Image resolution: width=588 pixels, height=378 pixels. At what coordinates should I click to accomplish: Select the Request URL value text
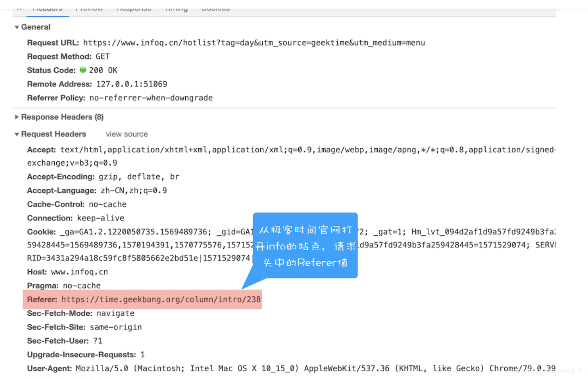tap(254, 43)
